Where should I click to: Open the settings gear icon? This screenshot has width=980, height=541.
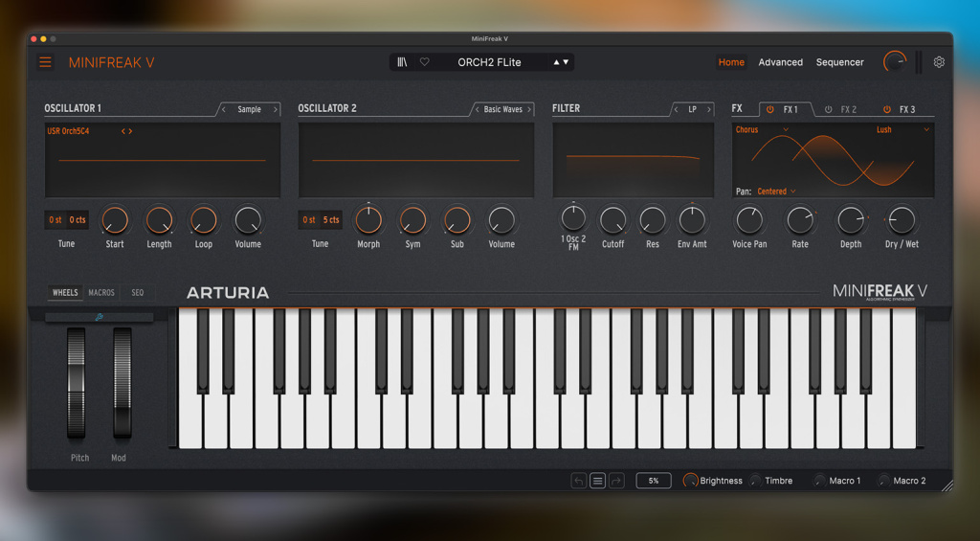point(939,62)
